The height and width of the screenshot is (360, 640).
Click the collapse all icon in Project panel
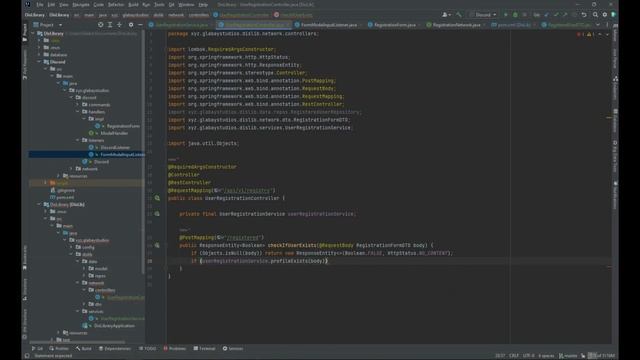pyautogui.click(x=120, y=25)
